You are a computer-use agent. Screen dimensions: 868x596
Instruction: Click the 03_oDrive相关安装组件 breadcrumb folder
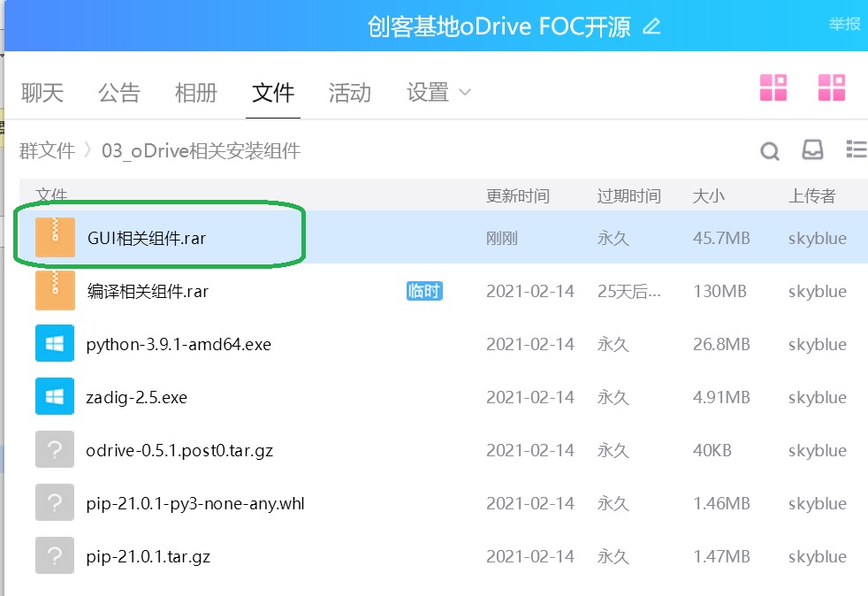[x=203, y=151]
